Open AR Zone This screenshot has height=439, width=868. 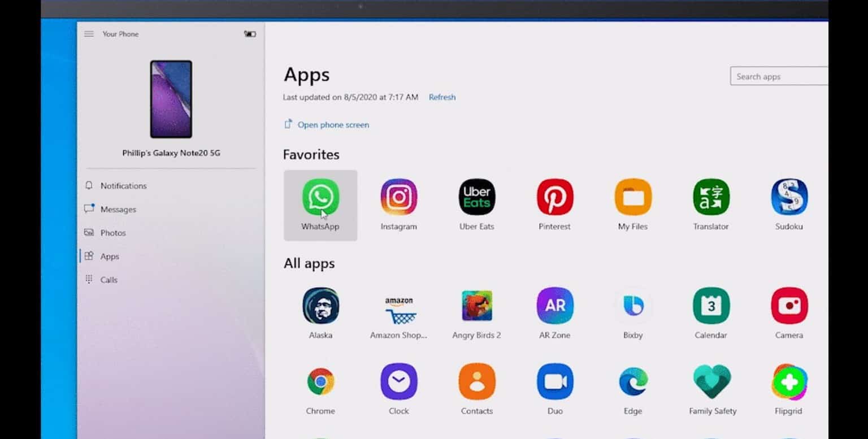click(554, 305)
